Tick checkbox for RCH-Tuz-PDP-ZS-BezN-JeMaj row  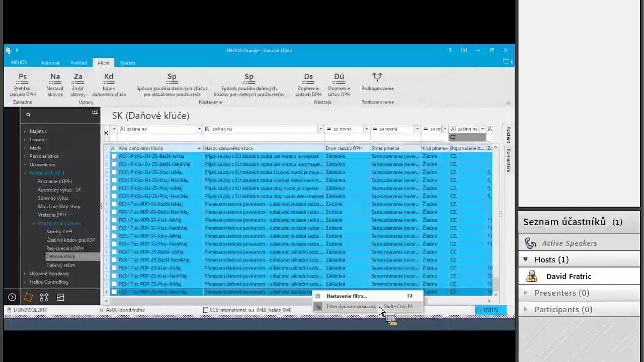pyautogui.click(x=114, y=252)
